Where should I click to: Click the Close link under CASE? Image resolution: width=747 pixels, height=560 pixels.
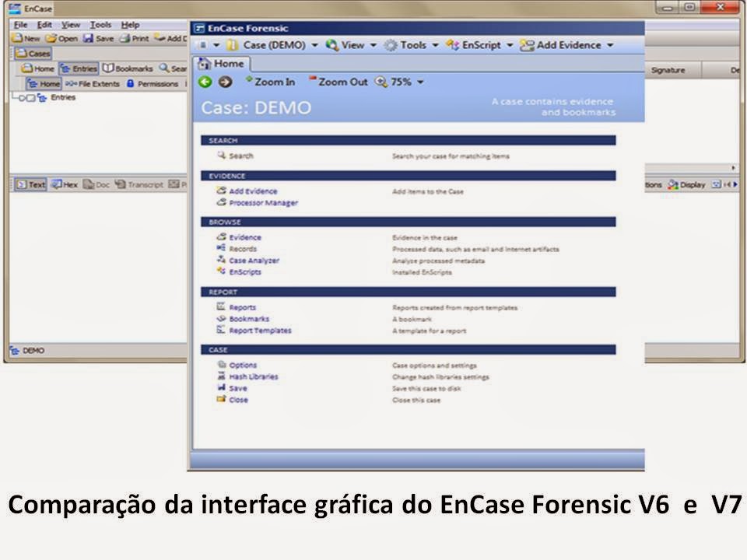coord(238,400)
